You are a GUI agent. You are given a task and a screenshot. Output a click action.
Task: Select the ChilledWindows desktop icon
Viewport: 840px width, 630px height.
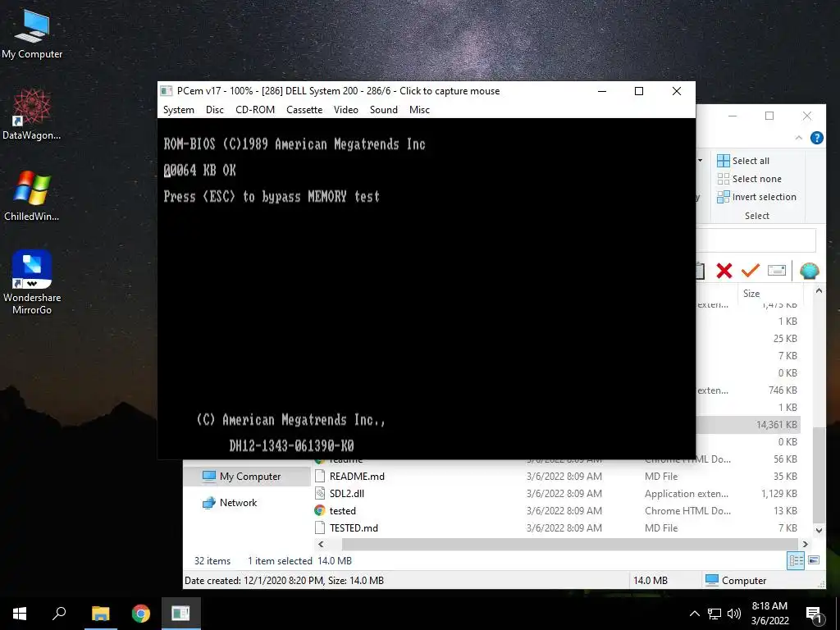point(32,196)
